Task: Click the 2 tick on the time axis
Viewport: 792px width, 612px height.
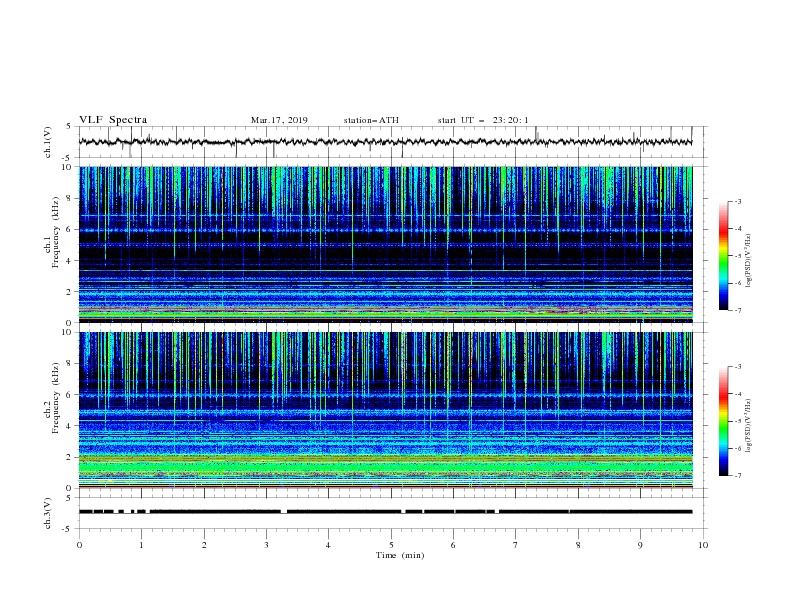Action: [204, 545]
